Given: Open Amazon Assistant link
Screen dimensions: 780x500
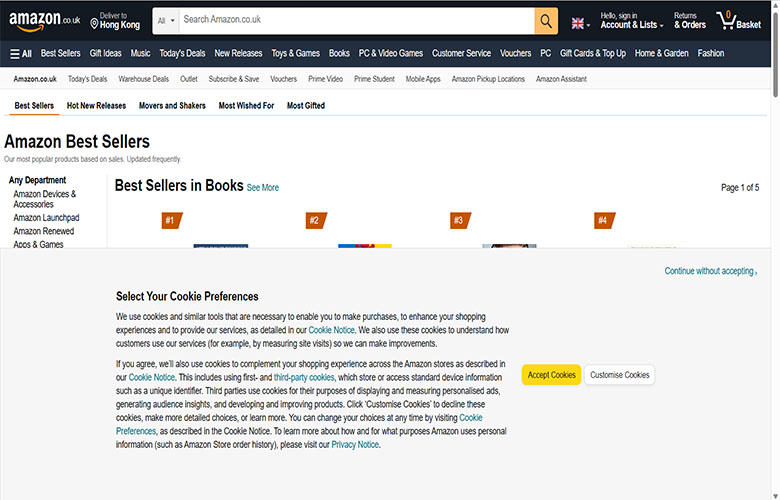Looking at the screenshot, I should pos(561,79).
